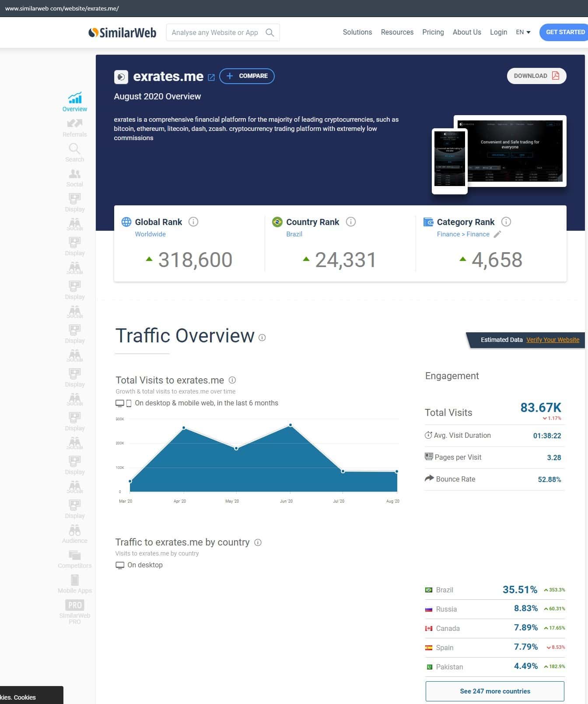
Task: Select the Jun '20 peak data point
Action: (290, 425)
